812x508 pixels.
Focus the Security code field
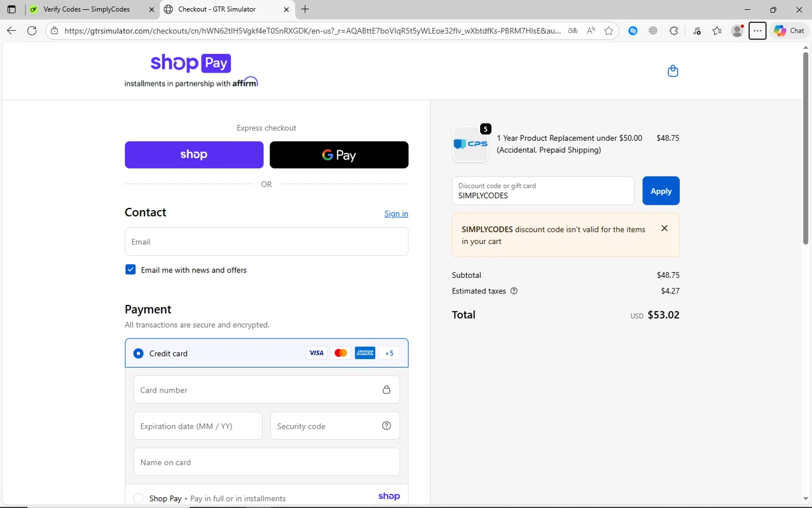(x=335, y=426)
